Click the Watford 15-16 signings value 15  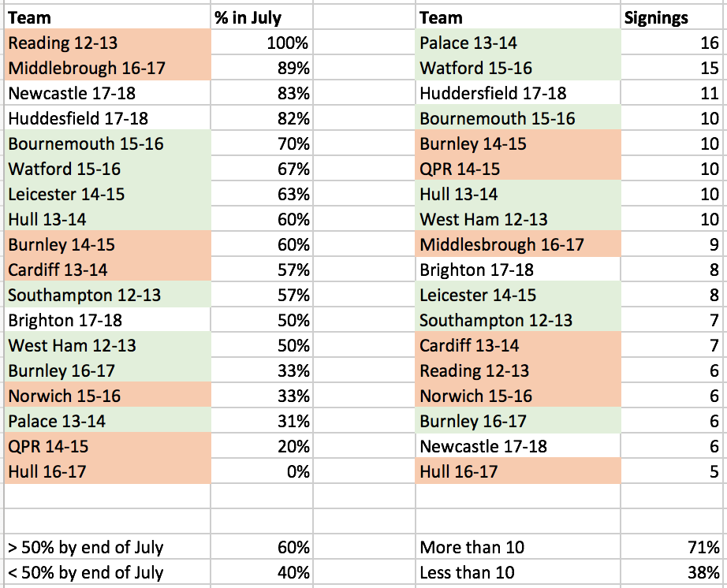coord(673,68)
